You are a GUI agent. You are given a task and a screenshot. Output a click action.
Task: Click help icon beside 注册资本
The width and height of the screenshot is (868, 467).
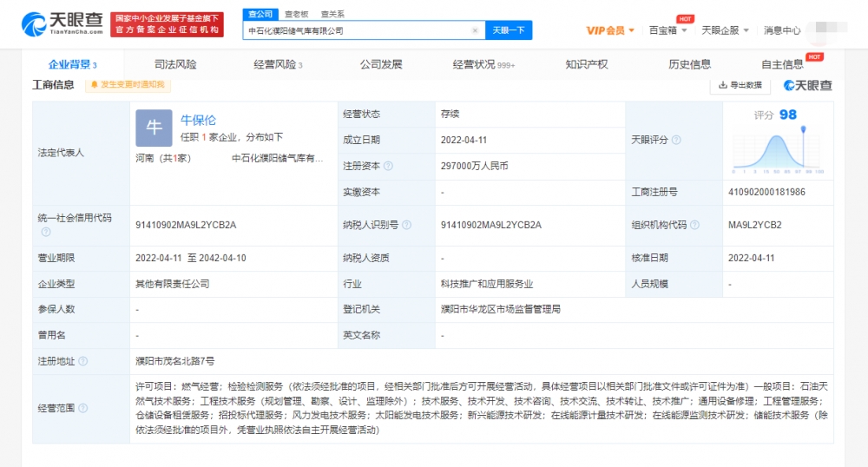[x=388, y=166]
